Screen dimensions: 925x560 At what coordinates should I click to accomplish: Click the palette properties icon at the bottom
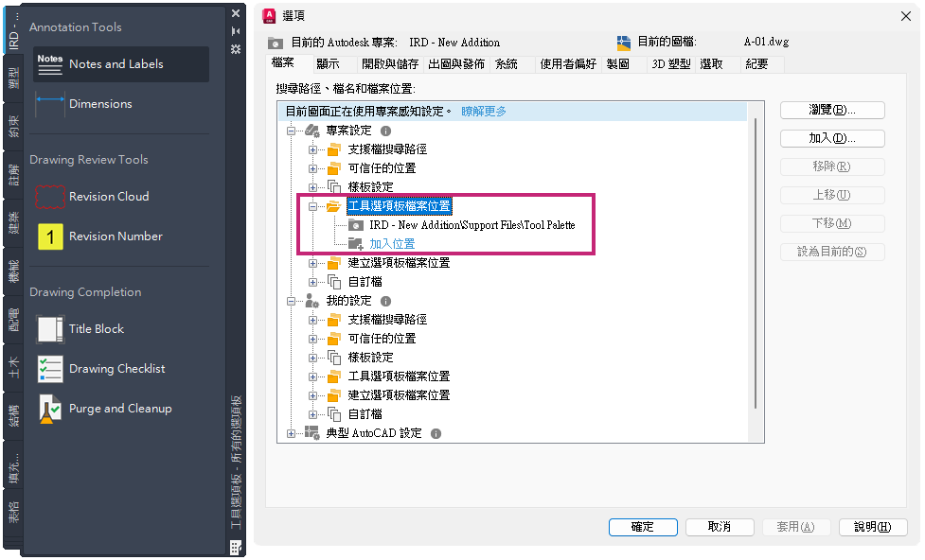tap(235, 547)
